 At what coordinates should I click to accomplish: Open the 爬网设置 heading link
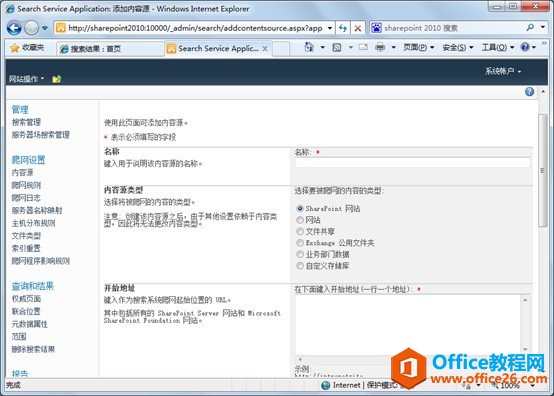[28, 160]
